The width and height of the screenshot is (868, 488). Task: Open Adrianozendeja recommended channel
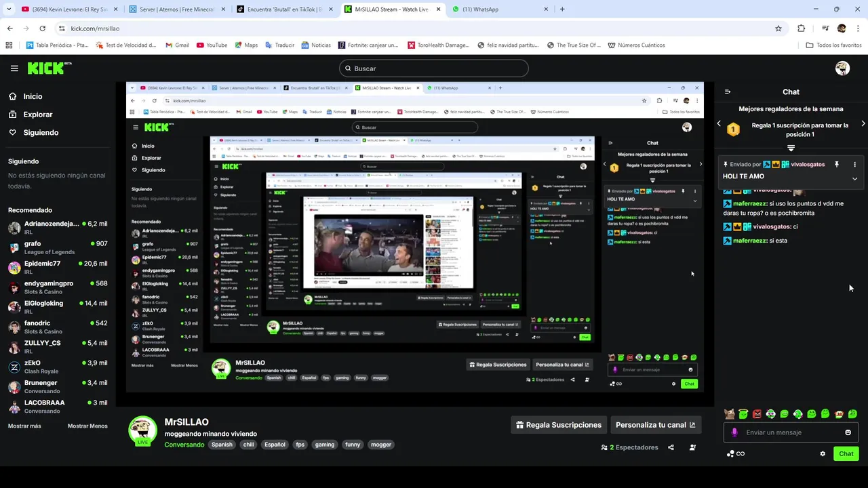[x=58, y=227]
